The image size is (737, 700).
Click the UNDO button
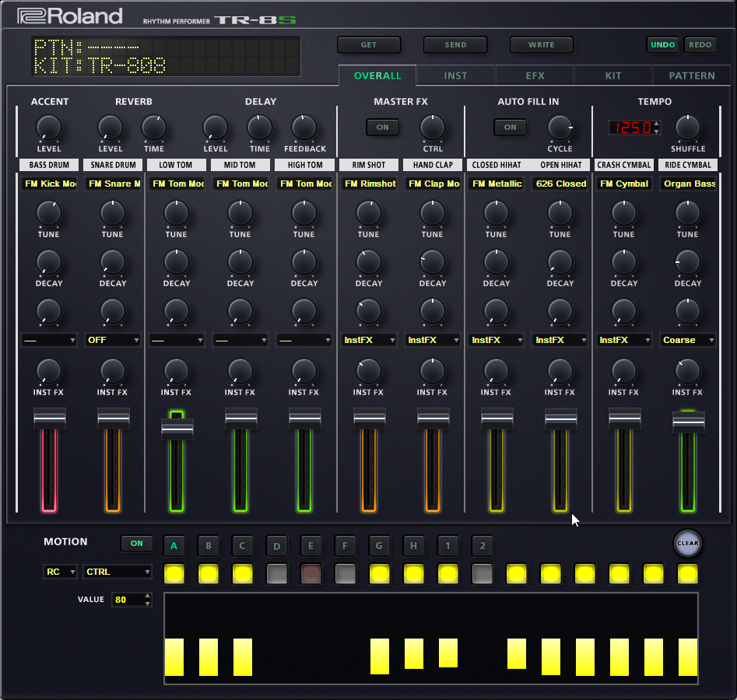pyautogui.click(x=663, y=45)
